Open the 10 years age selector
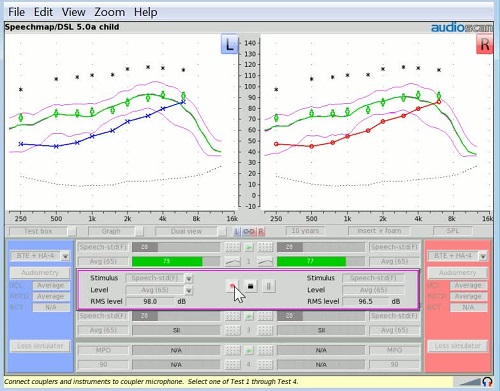Viewport: 500px width, 391px height. tap(305, 231)
